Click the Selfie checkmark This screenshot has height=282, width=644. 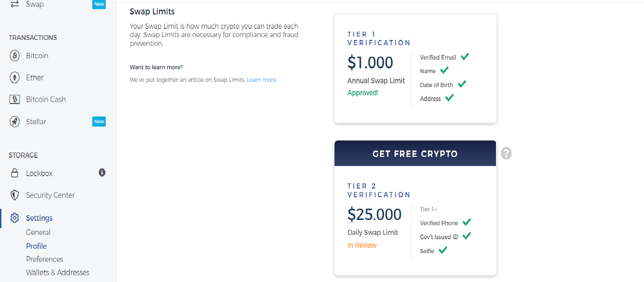click(443, 250)
